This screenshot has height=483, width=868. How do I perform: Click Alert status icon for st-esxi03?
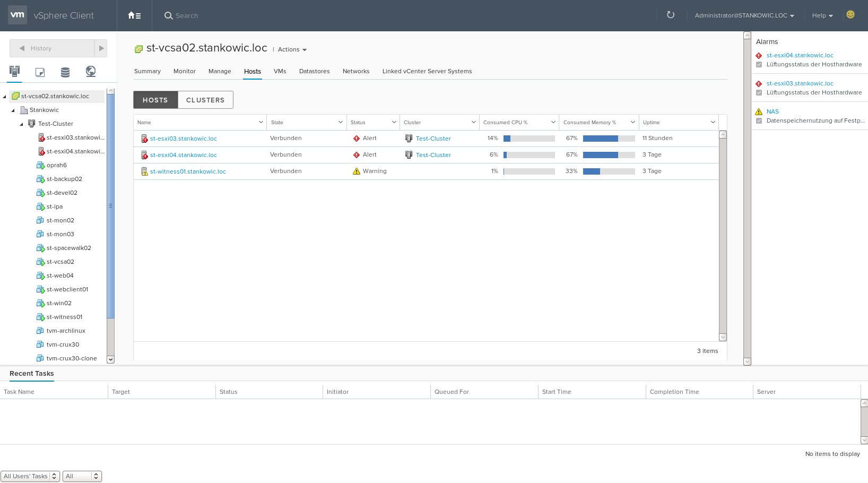click(x=357, y=139)
